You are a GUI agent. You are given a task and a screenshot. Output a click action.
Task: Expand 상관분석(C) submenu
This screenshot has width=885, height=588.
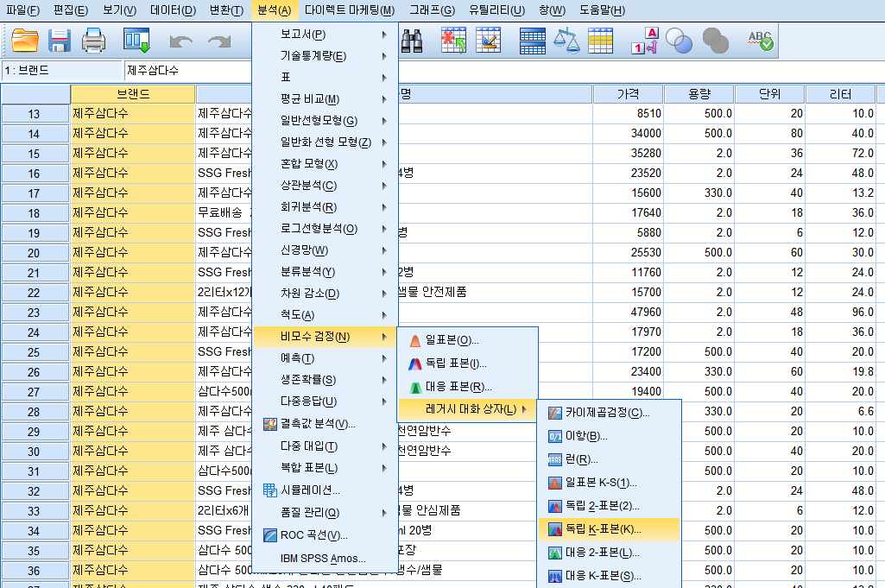[x=325, y=186]
